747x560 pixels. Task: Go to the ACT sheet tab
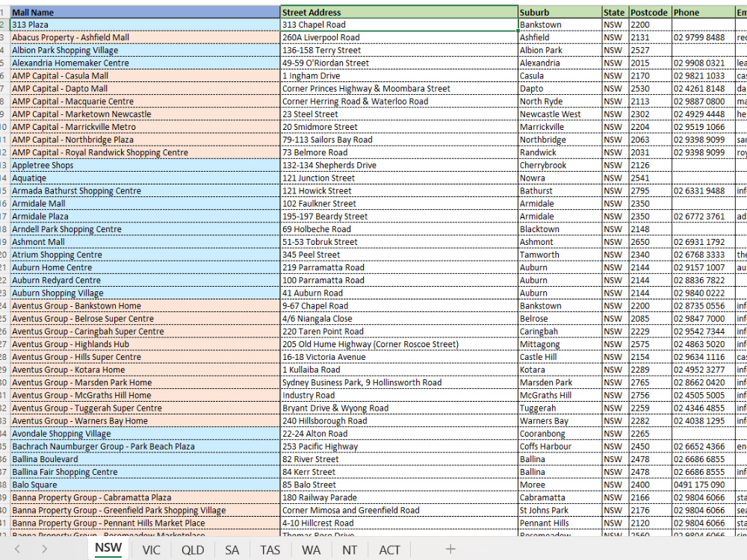tap(389, 550)
